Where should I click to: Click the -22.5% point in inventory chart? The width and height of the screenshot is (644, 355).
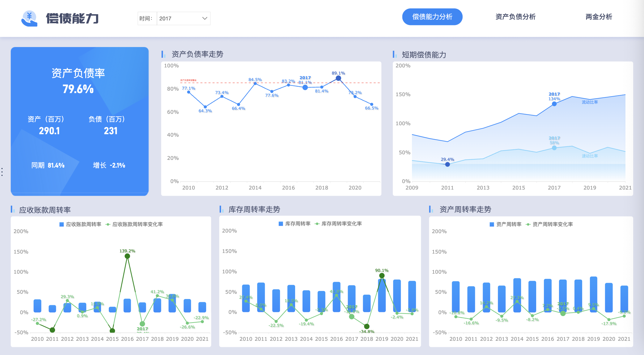click(276, 321)
